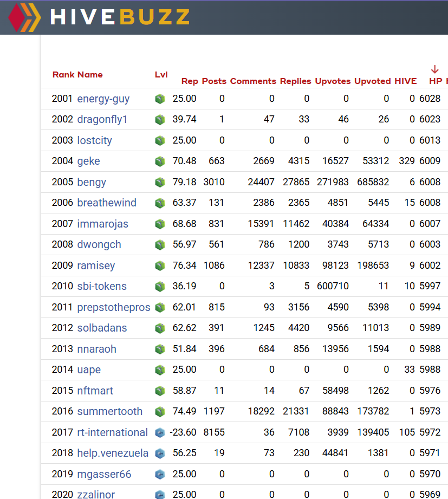The height and width of the screenshot is (499, 448).
Task: Click dwongch's level badge icon
Action: coord(160,245)
